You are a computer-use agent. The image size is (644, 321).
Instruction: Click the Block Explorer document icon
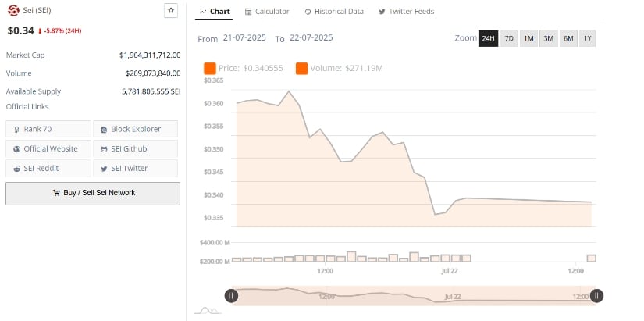[105, 130]
